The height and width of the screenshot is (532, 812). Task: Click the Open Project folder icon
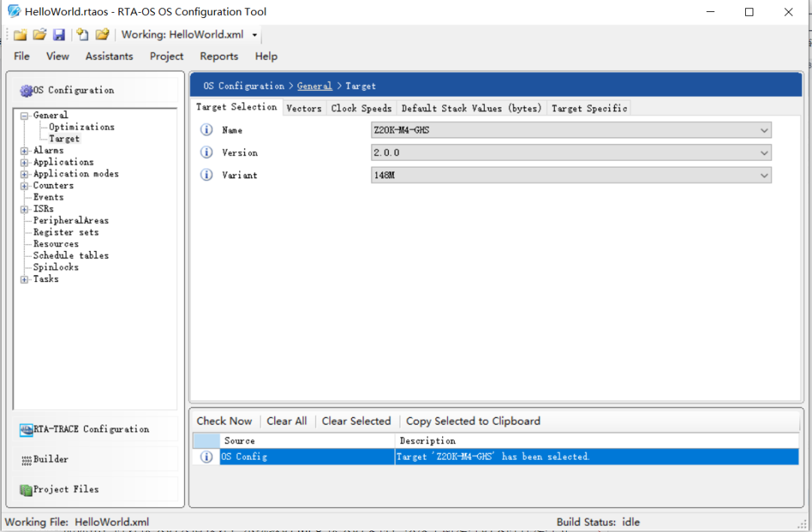click(40, 35)
